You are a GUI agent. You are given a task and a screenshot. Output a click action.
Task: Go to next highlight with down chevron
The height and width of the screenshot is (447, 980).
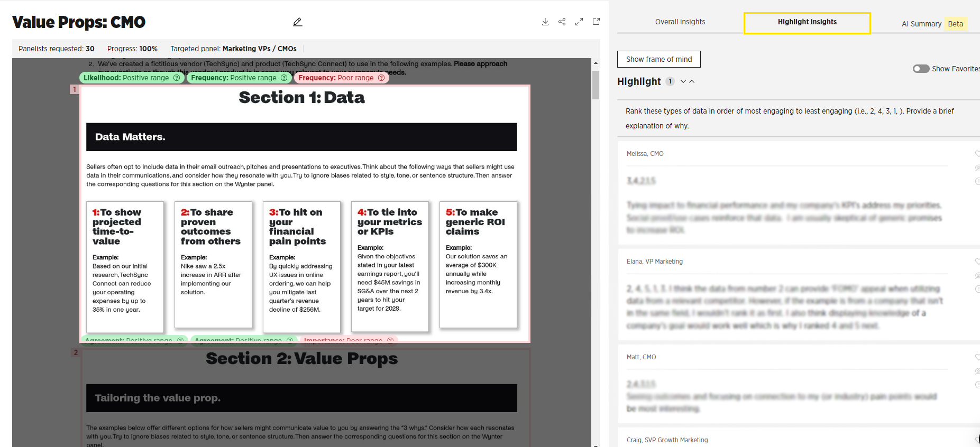point(683,81)
